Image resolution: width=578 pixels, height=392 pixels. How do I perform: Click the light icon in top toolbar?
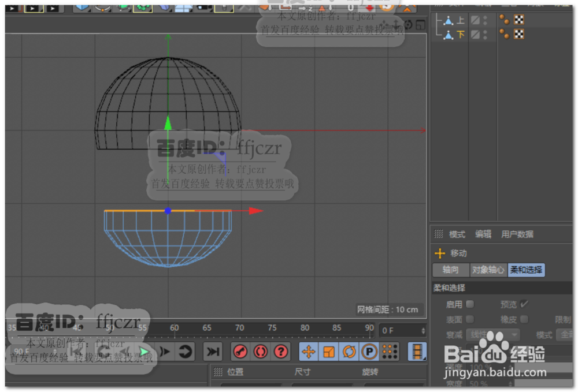coord(224,8)
